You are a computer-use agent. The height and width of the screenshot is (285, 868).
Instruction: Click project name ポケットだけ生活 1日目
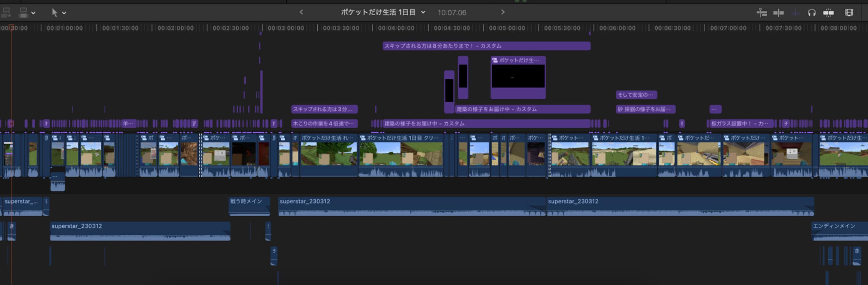378,12
